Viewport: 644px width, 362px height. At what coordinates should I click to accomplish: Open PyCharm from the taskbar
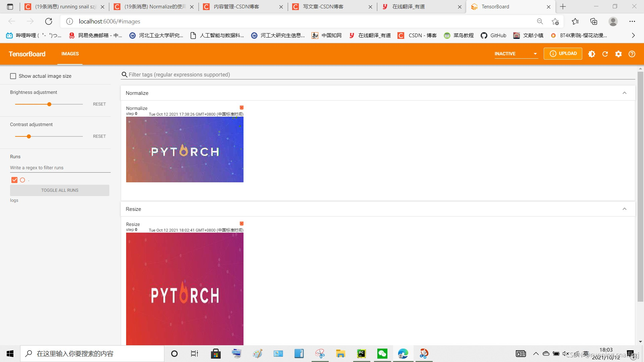tap(361, 353)
